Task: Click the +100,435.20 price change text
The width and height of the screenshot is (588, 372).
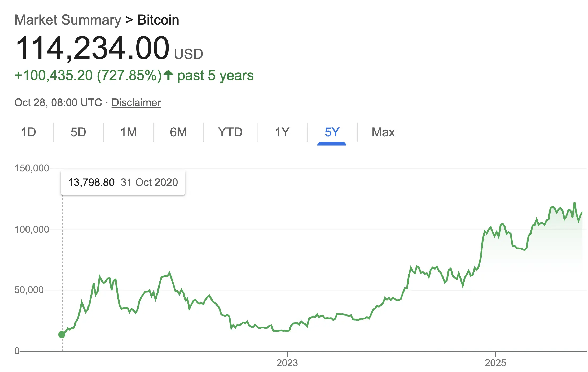Action: [x=54, y=76]
